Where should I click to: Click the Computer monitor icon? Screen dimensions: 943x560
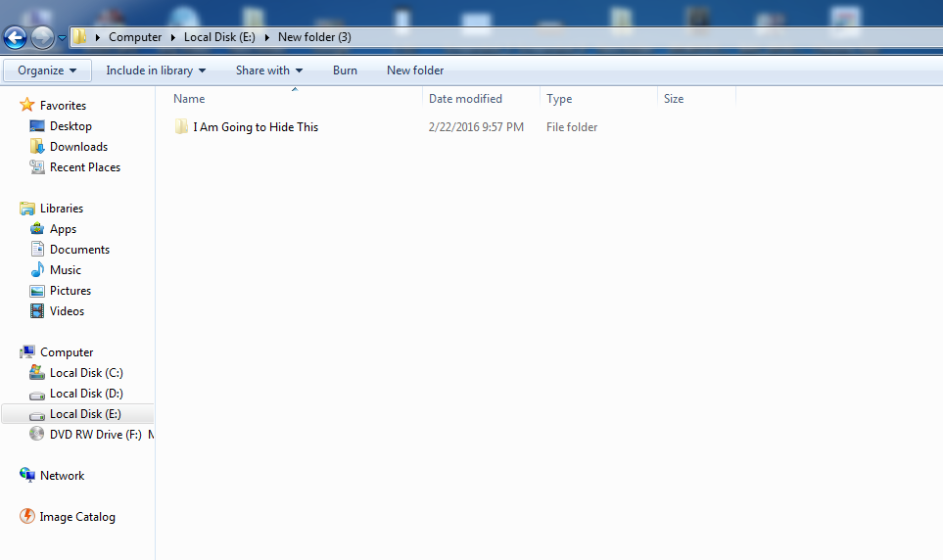[27, 351]
